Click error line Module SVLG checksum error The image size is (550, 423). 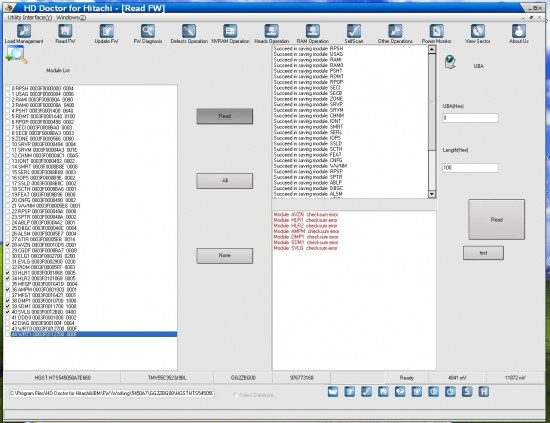[306, 248]
